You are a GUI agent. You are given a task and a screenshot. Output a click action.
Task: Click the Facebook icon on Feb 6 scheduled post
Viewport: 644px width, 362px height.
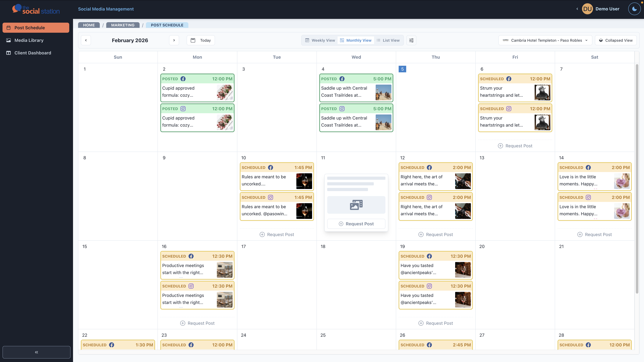click(509, 79)
